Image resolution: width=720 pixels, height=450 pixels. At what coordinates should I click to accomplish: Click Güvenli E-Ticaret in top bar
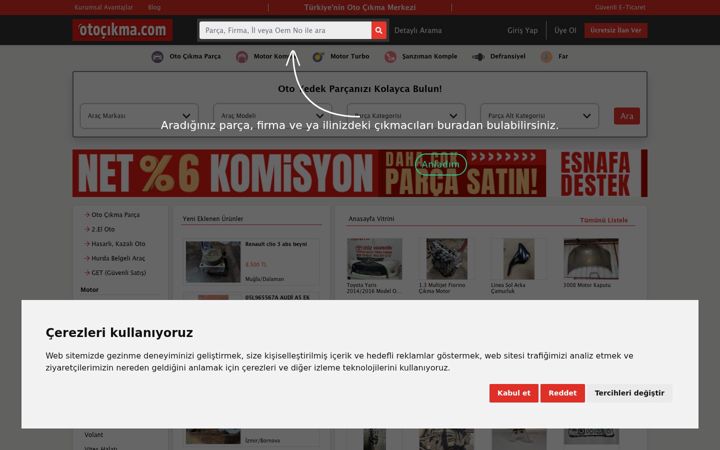pyautogui.click(x=620, y=7)
